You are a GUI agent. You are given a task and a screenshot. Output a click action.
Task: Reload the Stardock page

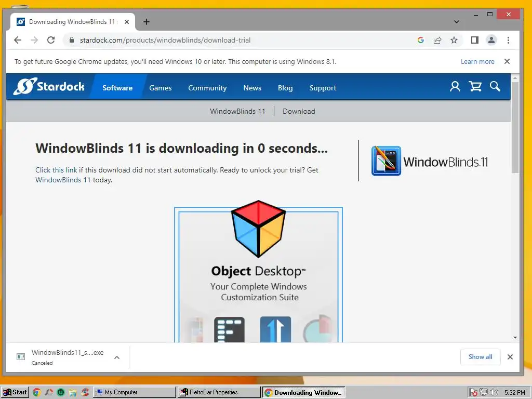pyautogui.click(x=51, y=40)
